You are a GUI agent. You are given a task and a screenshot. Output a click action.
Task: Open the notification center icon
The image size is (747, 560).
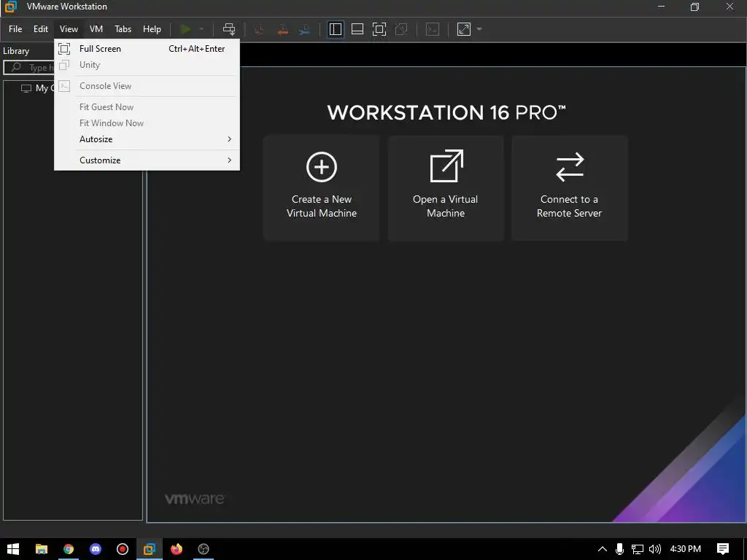723,549
